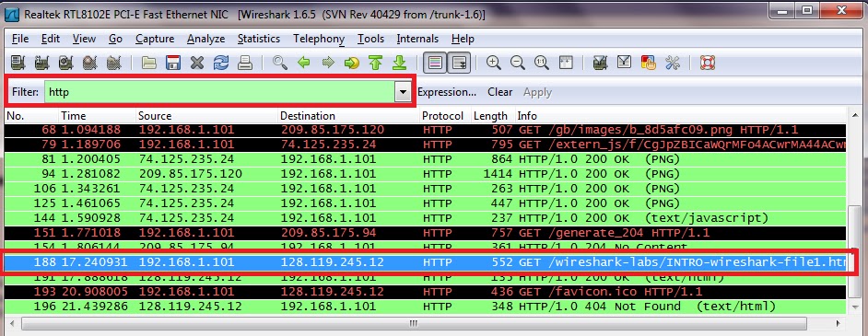
Task: Open the Help menu
Action: 463,39
